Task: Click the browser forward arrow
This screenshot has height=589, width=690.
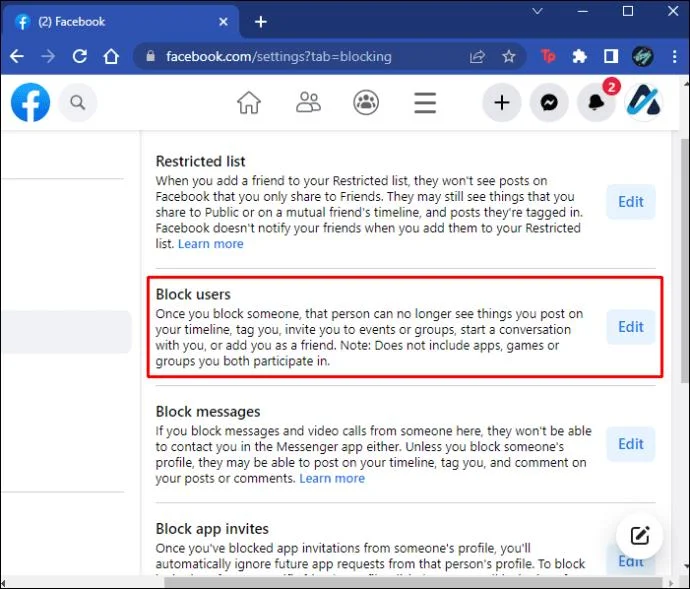Action: click(48, 56)
